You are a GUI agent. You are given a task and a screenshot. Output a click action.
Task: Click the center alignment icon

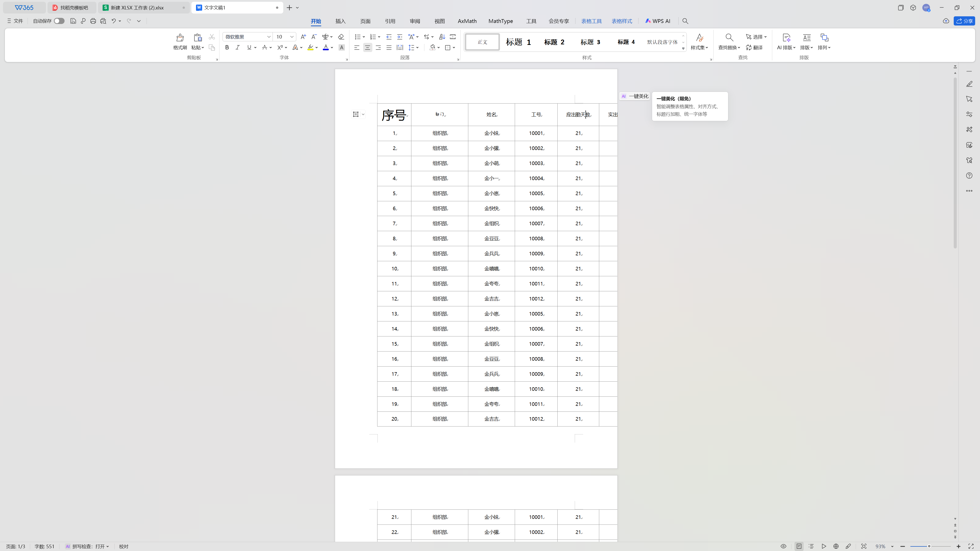pyautogui.click(x=367, y=47)
